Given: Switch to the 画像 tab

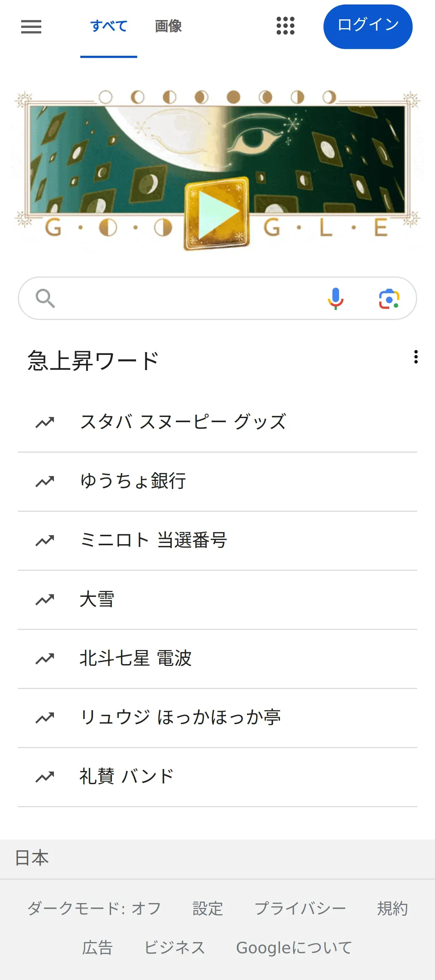Looking at the screenshot, I should [168, 26].
